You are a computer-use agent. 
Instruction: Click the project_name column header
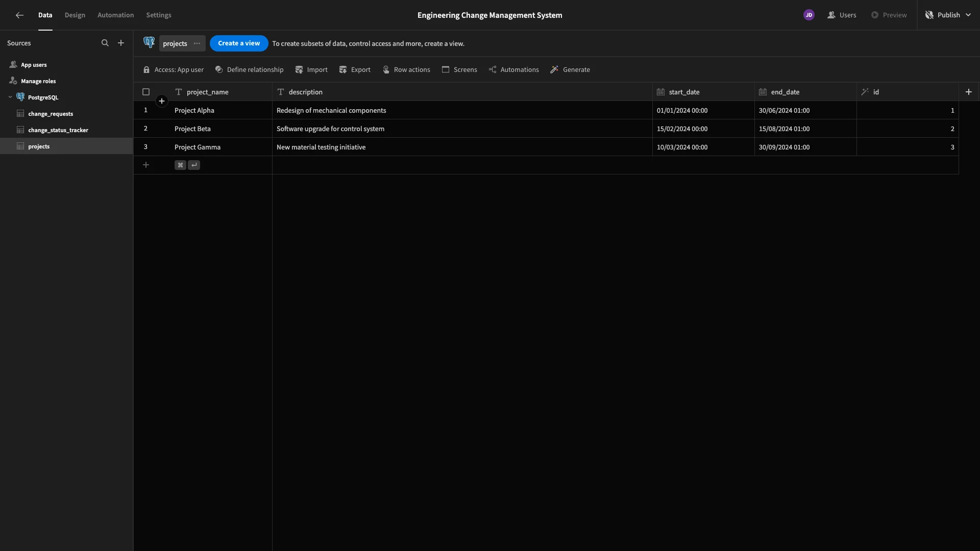tap(221, 92)
